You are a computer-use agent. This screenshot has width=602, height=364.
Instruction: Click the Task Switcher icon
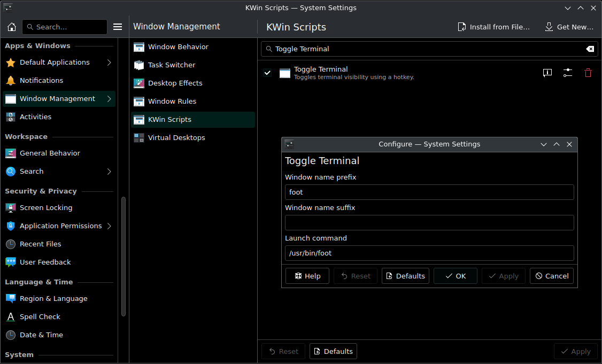(139, 65)
